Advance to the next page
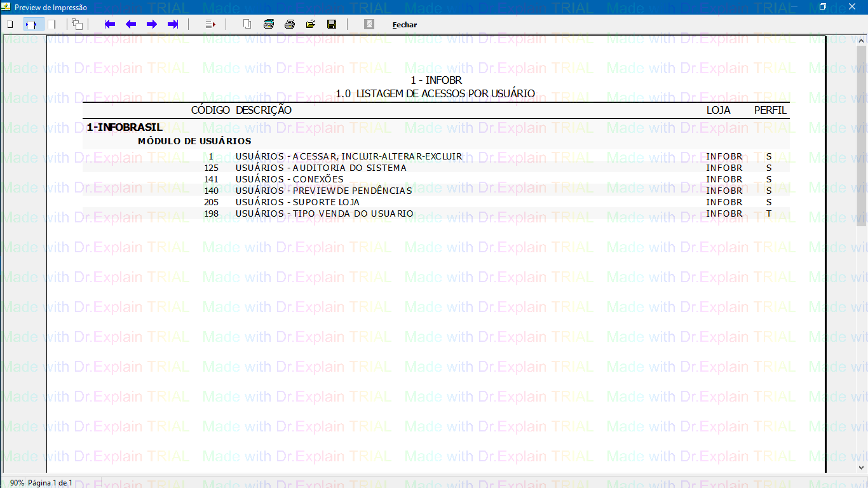This screenshot has height=488, width=868. click(152, 24)
